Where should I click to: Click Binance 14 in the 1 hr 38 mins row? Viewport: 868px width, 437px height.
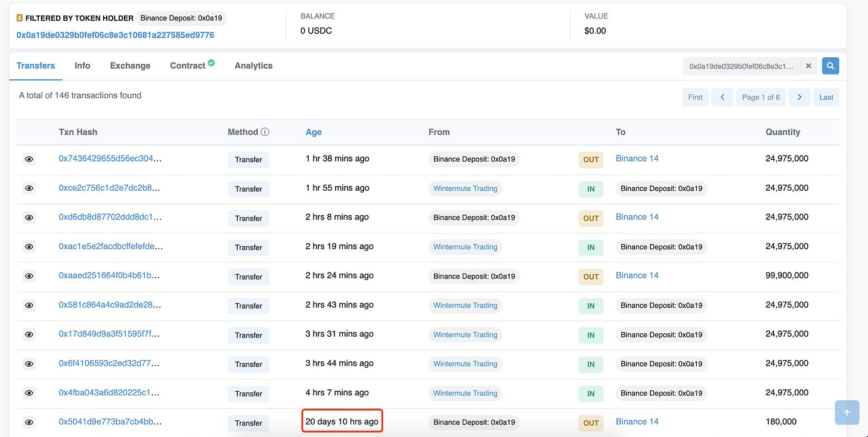point(637,159)
